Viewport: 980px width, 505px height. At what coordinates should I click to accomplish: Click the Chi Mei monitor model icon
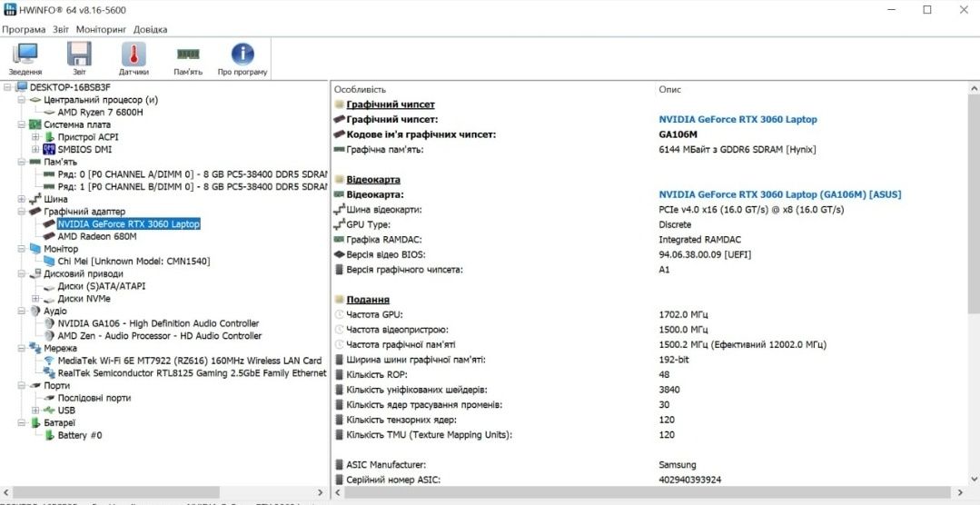tap(49, 262)
